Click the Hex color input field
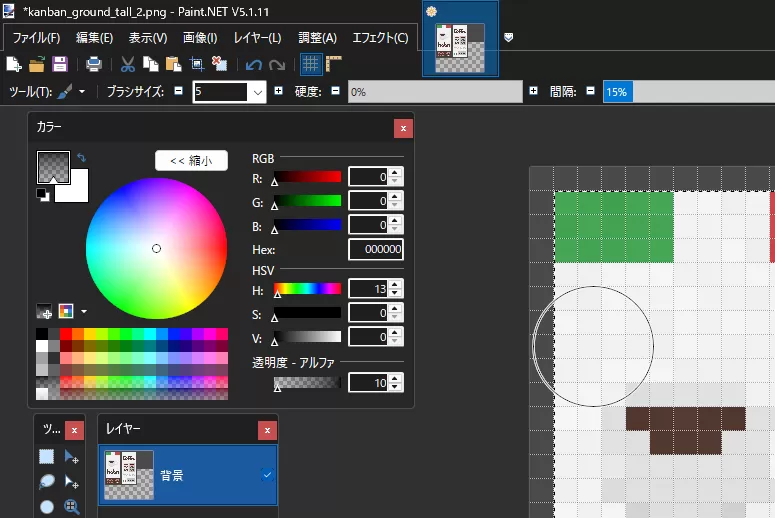Viewport: 775px width, 518px height. pyautogui.click(x=376, y=250)
